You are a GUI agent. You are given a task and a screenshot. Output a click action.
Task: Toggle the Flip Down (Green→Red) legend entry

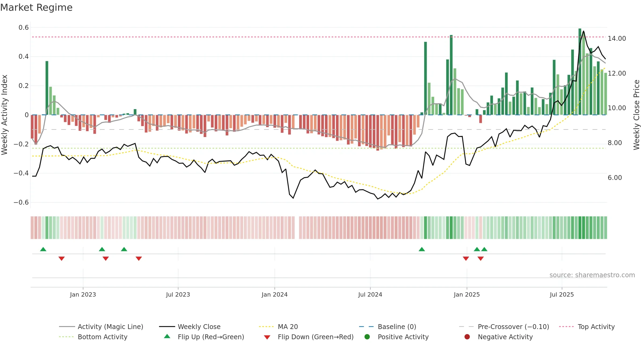click(309, 337)
